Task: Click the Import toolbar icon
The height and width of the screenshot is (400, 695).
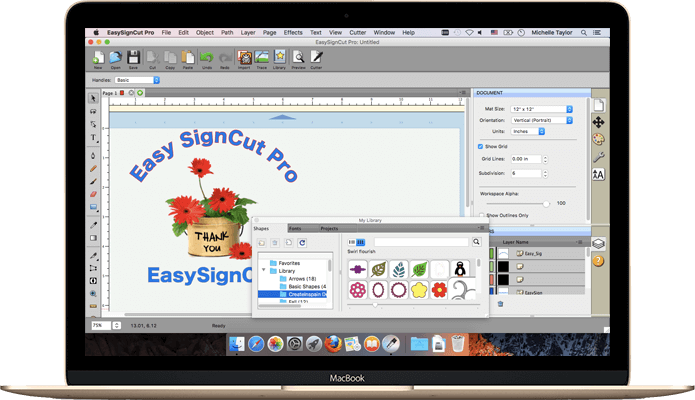Action: pos(244,58)
